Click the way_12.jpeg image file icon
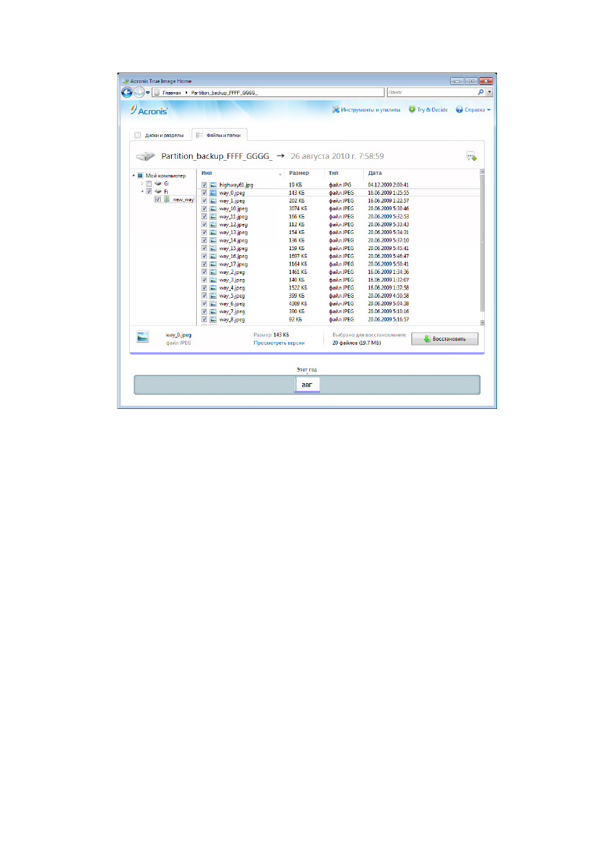This screenshot has height=868, width=614. tap(213, 224)
